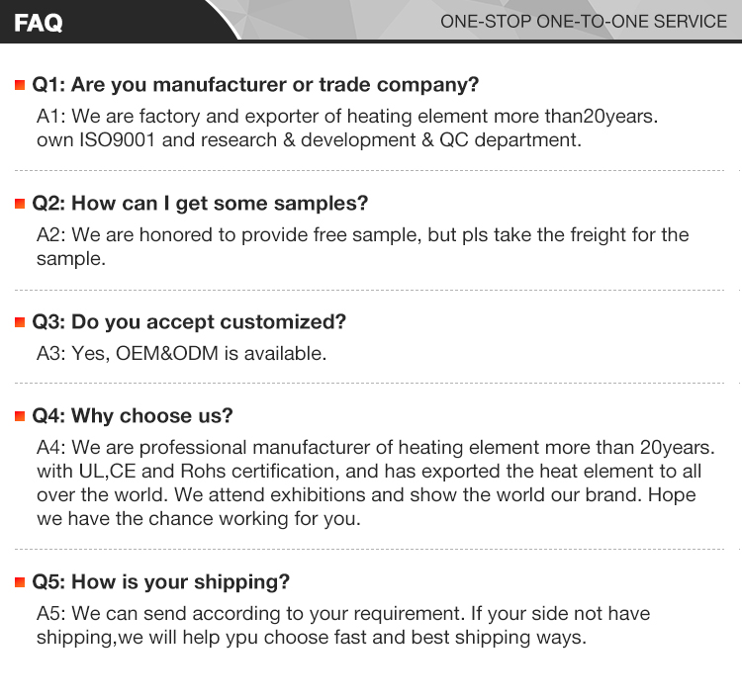Click the Q5 How is your shipping heading
The height and width of the screenshot is (700, 742).
161,581
